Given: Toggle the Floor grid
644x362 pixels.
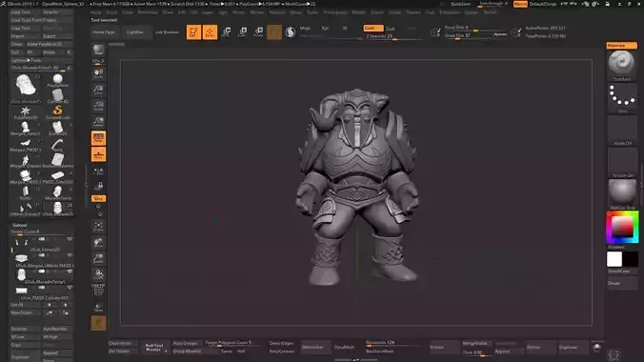Looking at the screenshot, I should click(98, 154).
